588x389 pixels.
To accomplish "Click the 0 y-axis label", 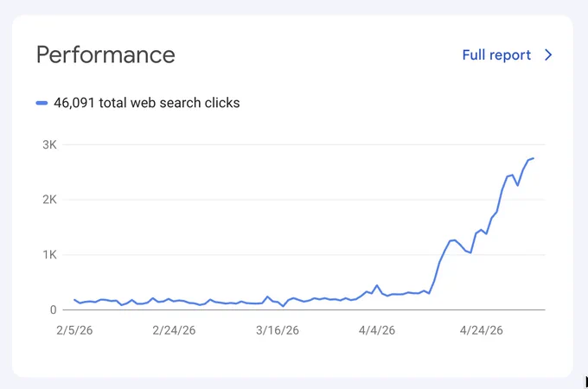I will pyautogui.click(x=54, y=310).
